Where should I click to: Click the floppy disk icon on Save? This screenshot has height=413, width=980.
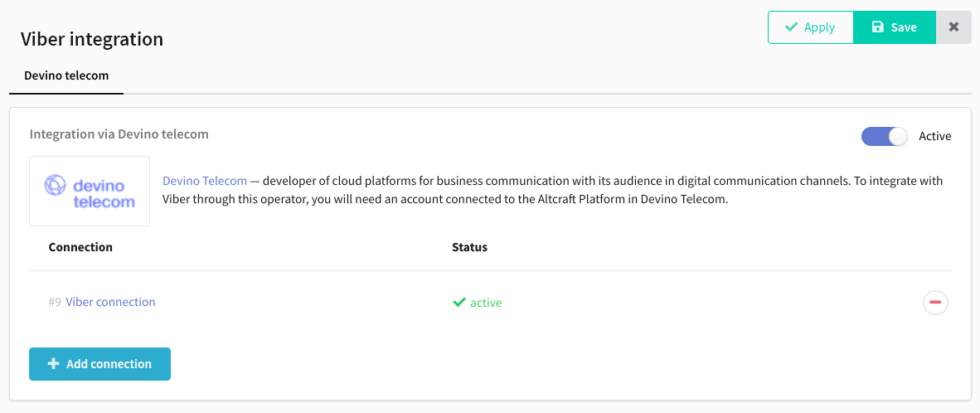tap(877, 27)
